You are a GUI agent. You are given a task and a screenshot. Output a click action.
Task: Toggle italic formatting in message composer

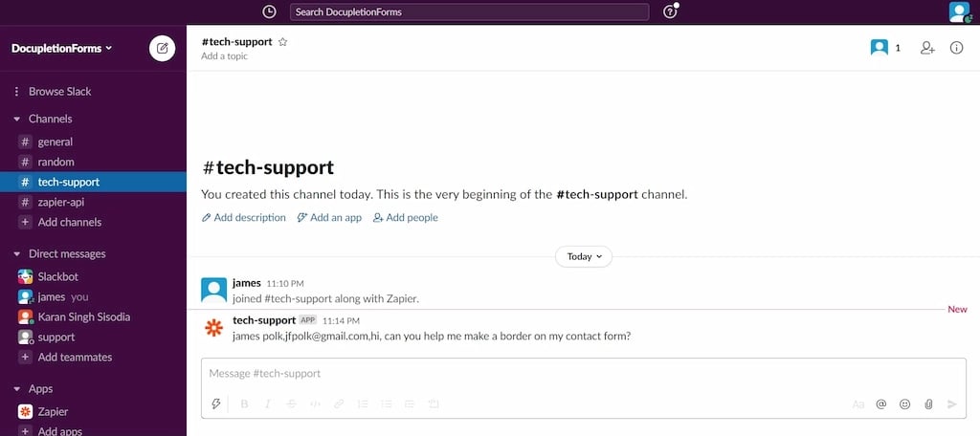[x=267, y=404]
